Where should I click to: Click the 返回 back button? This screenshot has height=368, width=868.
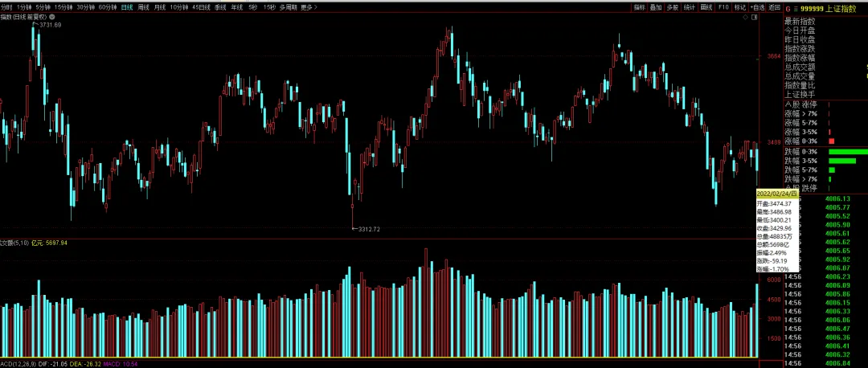(x=775, y=7)
